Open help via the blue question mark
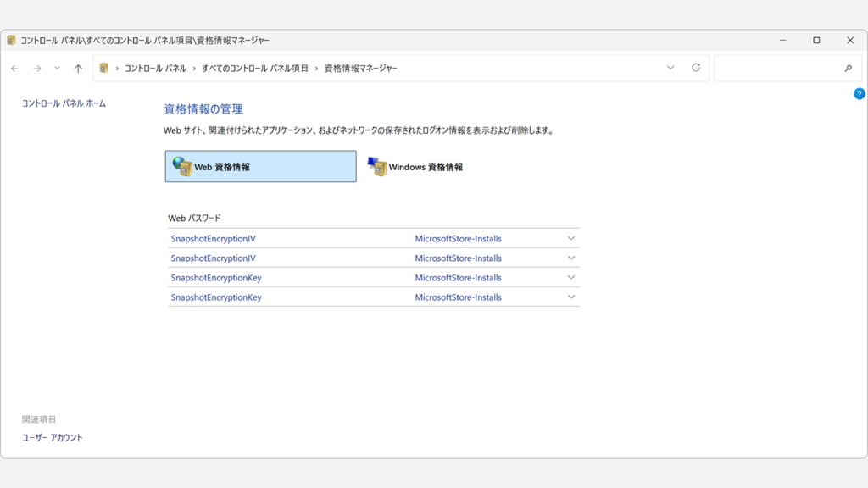 point(859,94)
